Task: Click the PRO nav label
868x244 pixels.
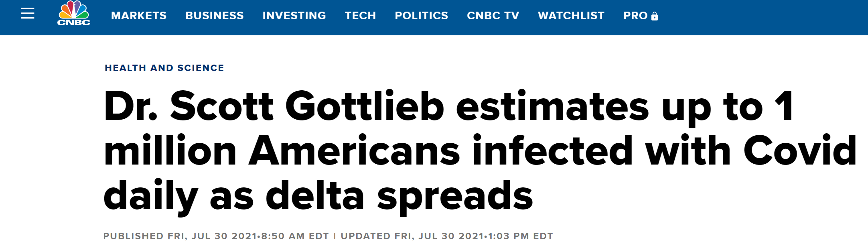Action: click(x=635, y=16)
